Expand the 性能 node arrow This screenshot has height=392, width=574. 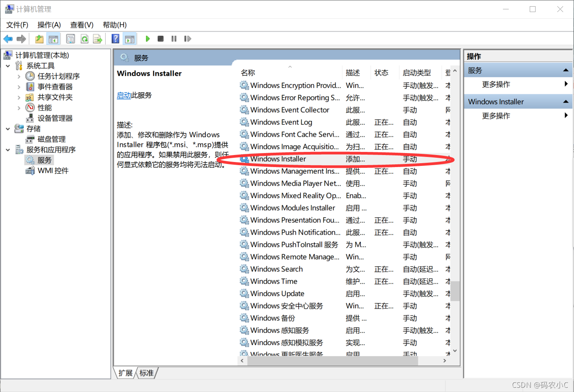(x=19, y=108)
